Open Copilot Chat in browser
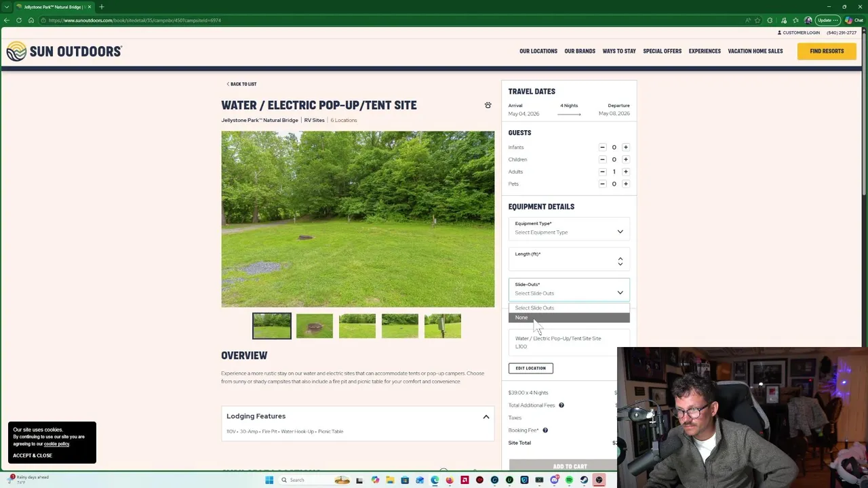This screenshot has width=868, height=488. [x=854, y=20]
